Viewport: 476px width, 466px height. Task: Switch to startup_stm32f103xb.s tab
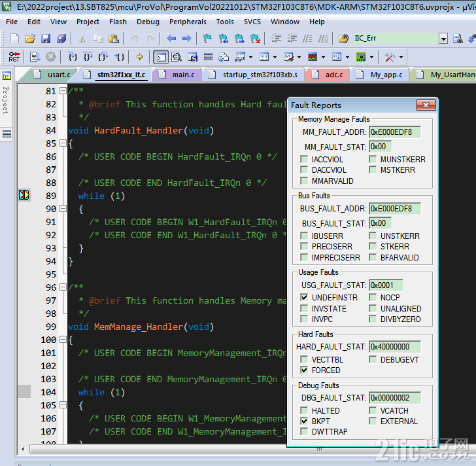tap(254, 75)
